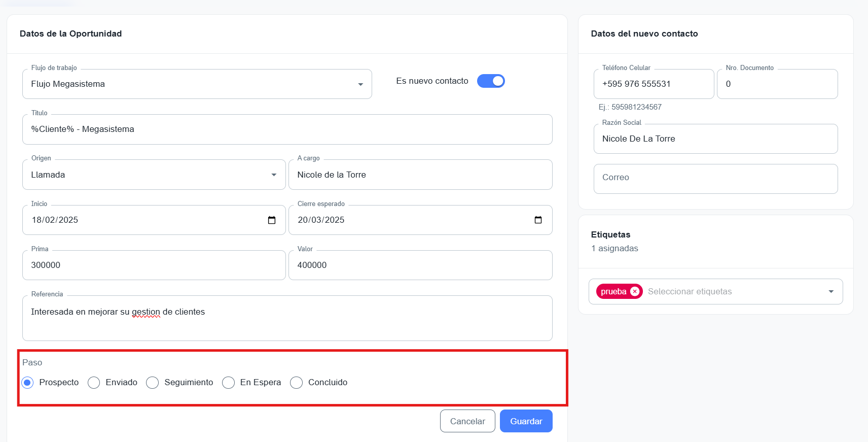Open the Inicio date calendar picker icon
The height and width of the screenshot is (442, 868).
click(272, 220)
